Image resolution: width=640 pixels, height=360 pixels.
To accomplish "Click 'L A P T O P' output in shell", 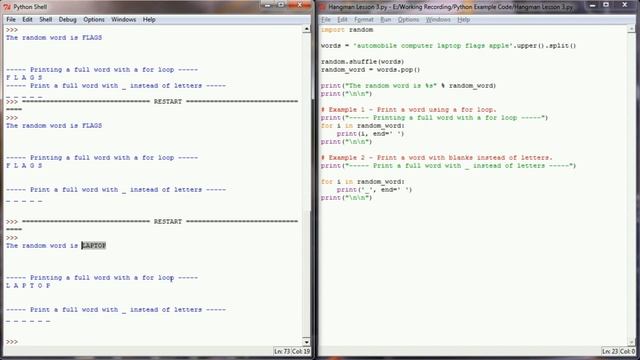I will click(x=28, y=285).
